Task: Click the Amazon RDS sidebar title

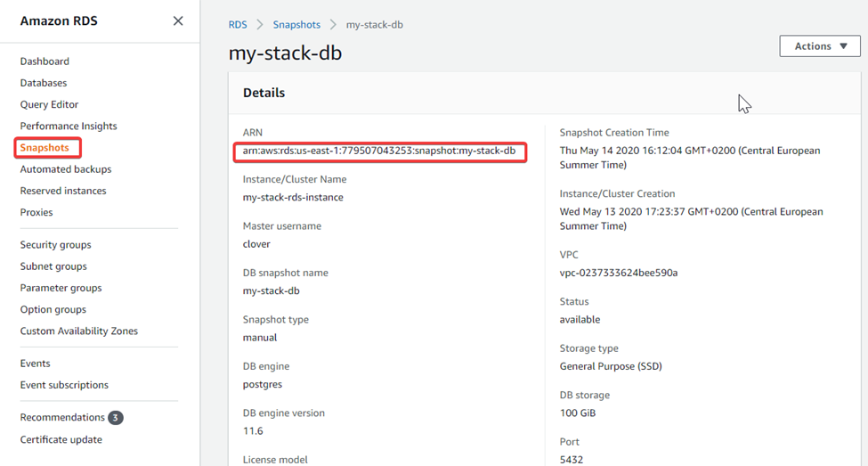Action: click(x=59, y=21)
